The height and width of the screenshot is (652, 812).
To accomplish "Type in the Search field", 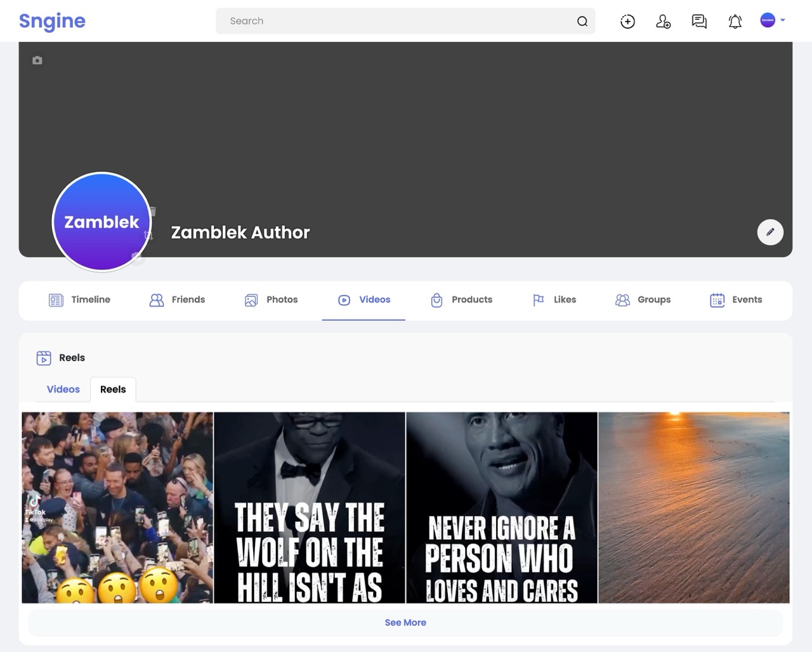I will click(393, 21).
